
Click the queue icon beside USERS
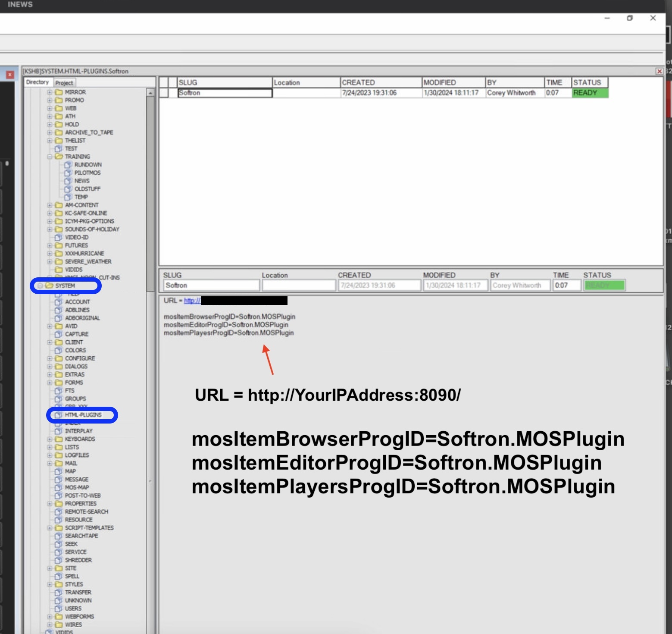(x=59, y=609)
